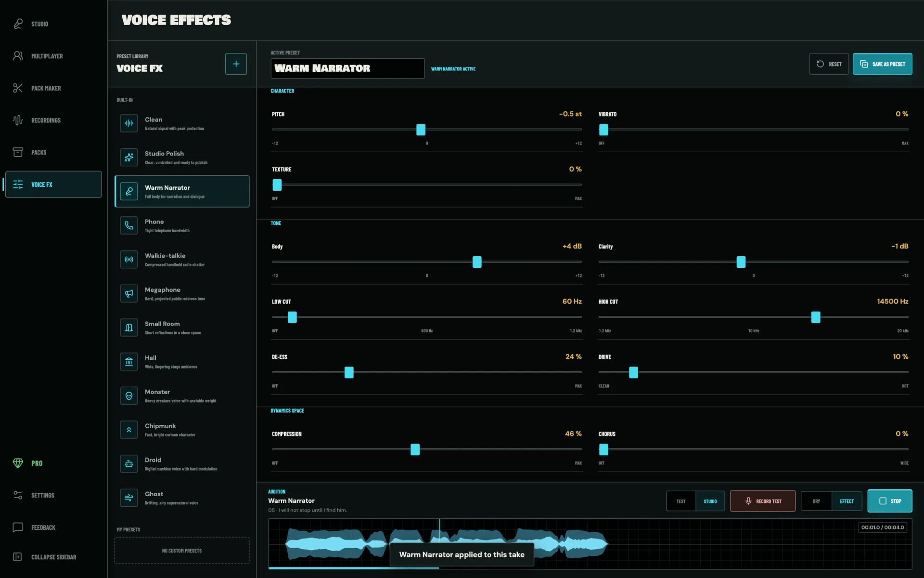
Task: Switch audition source to Test
Action: [x=681, y=501]
